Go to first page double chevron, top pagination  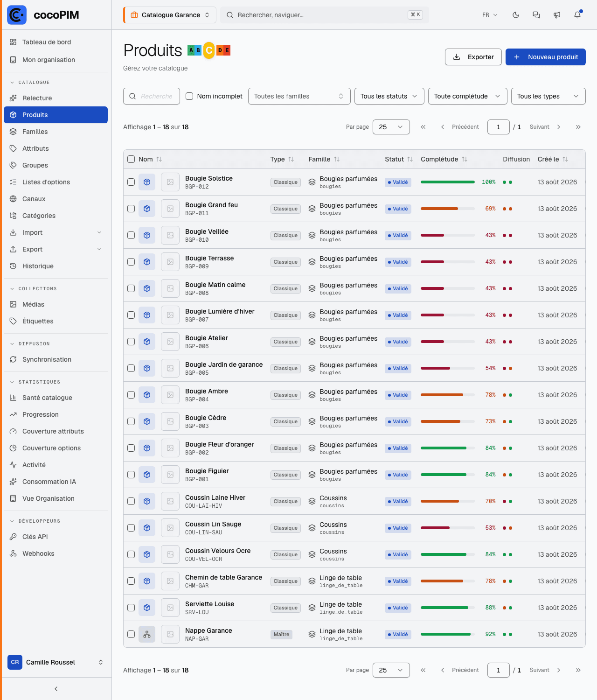tap(423, 127)
